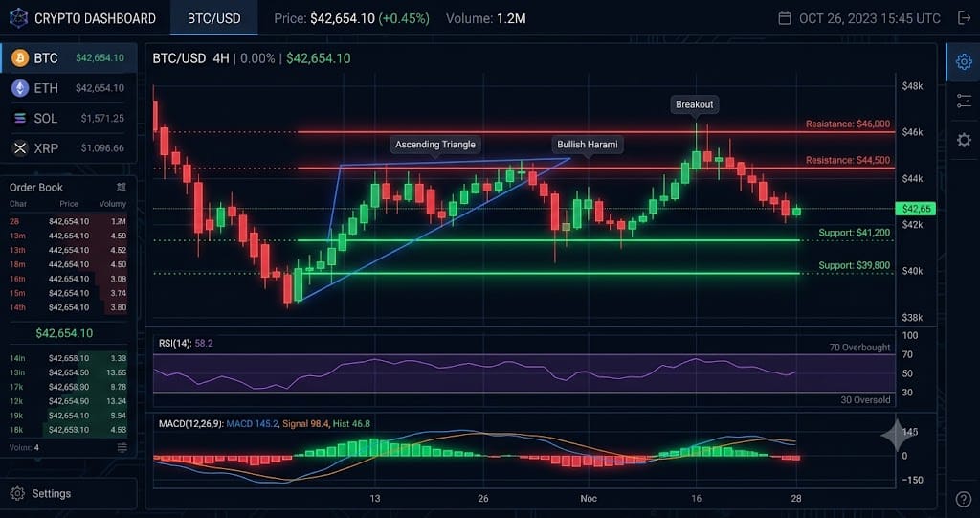The image size is (980, 518).
Task: Select the Order Book bid row 14in
Action: coord(68,358)
